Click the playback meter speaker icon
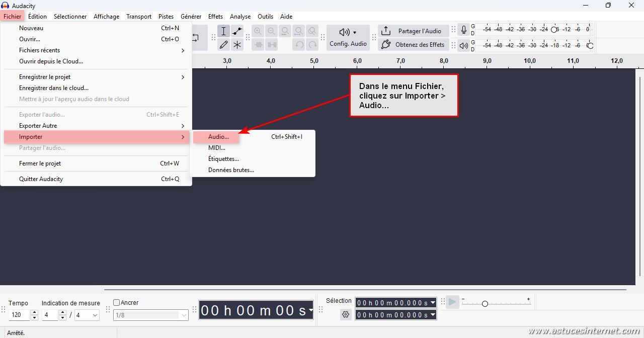 click(x=464, y=45)
